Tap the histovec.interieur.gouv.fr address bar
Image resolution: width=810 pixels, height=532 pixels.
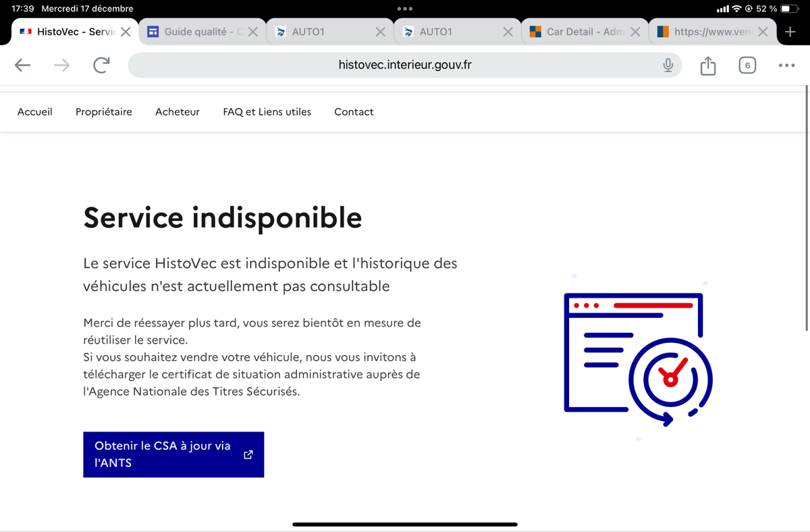(405, 65)
